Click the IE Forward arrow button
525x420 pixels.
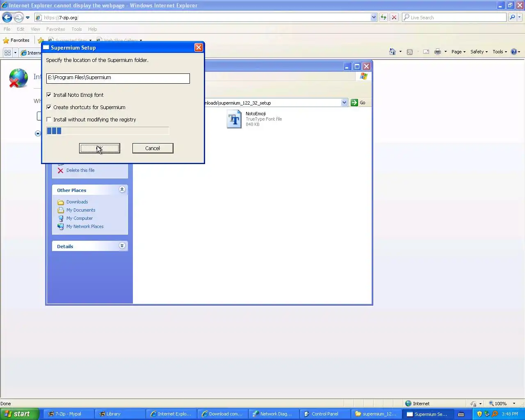[x=18, y=17]
